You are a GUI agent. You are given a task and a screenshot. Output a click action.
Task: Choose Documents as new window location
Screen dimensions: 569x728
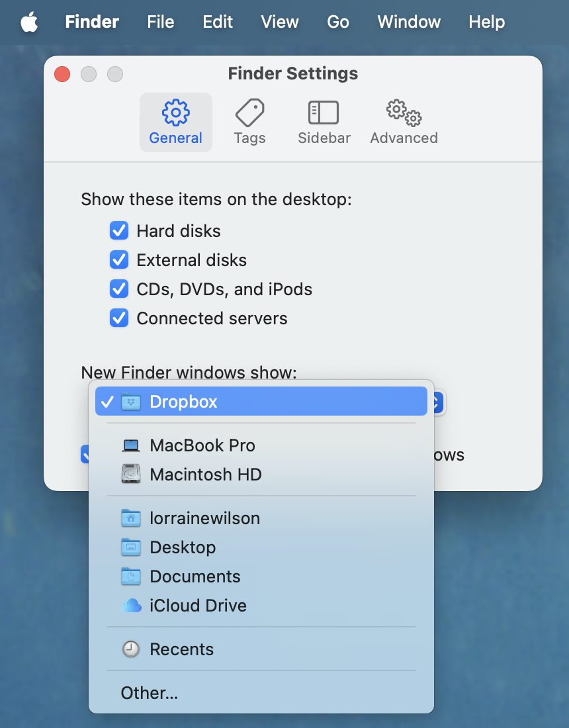point(261,576)
